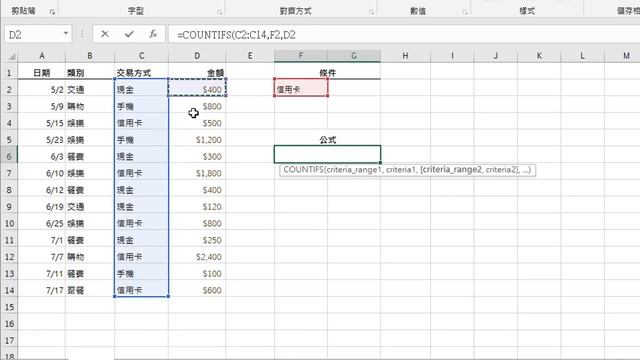The image size is (640, 360).
Task: Click criteria1 argument in the tooltip
Action: pyautogui.click(x=400, y=170)
